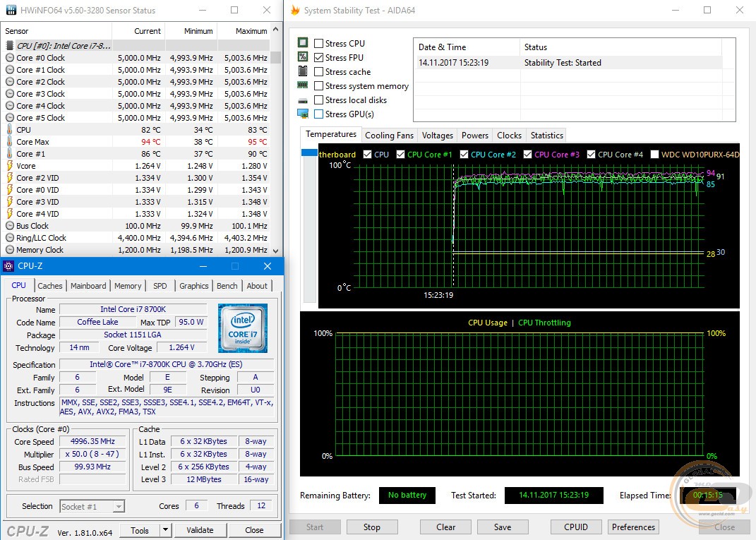Viewport: 756px width, 540px height.
Task: Open the Tools dropdown arrow in CPU-Z
Action: coord(165,530)
